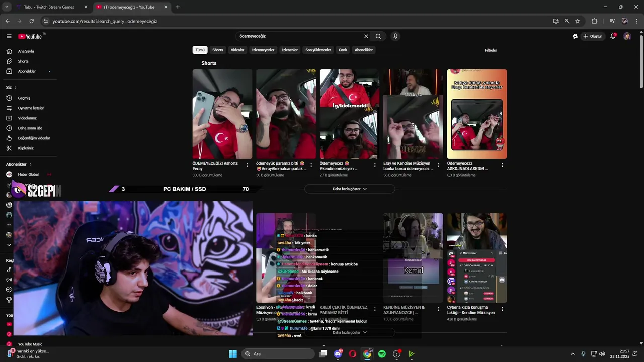The width and height of the screenshot is (644, 362).
Task: Open Ödemeyecez #kendinemüzisyen short thumbnail
Action: pos(350,114)
